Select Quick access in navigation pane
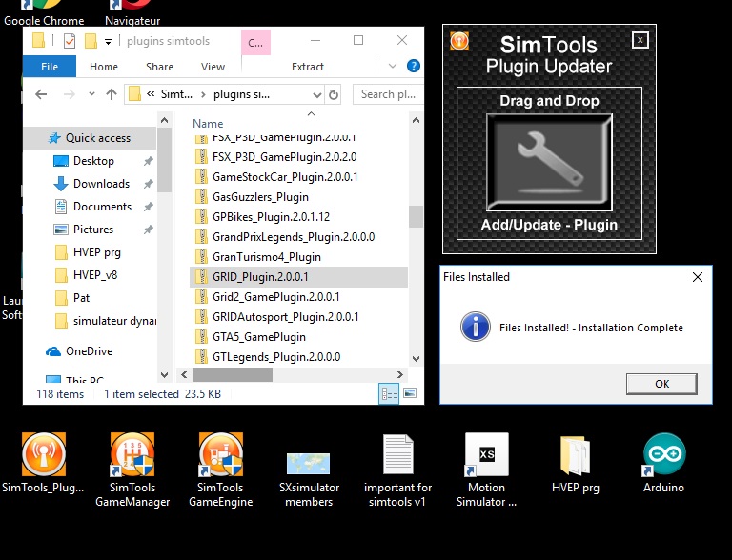This screenshot has height=560, width=732. coord(90,138)
